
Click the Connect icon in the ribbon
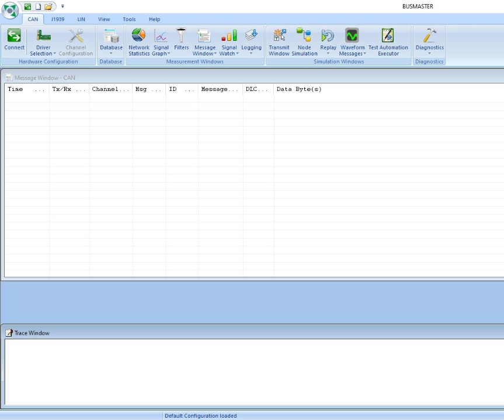[14, 36]
